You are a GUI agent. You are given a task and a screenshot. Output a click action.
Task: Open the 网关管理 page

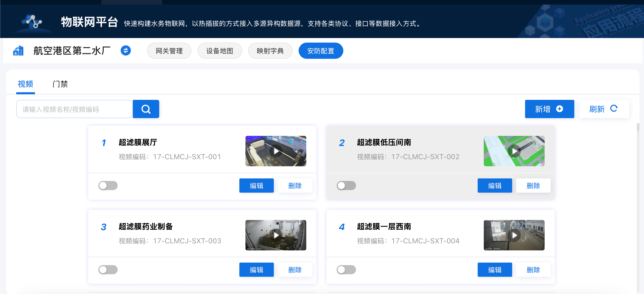click(x=169, y=51)
